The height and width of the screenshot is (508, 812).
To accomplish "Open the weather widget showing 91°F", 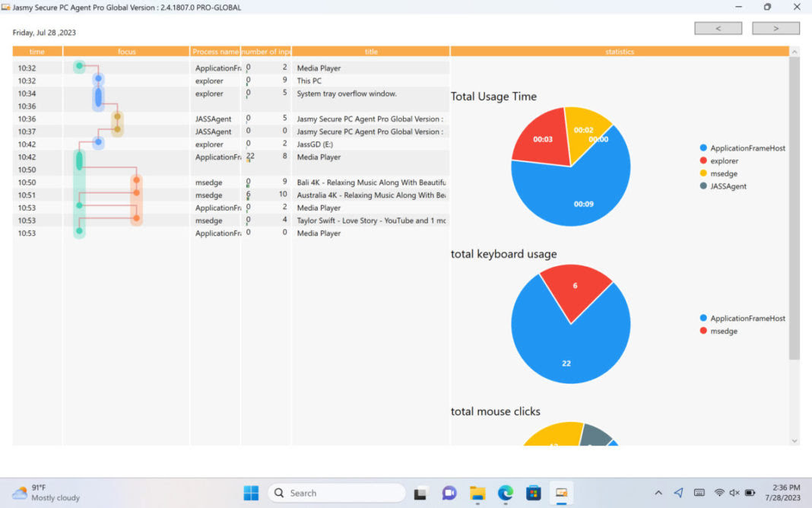I will point(46,493).
